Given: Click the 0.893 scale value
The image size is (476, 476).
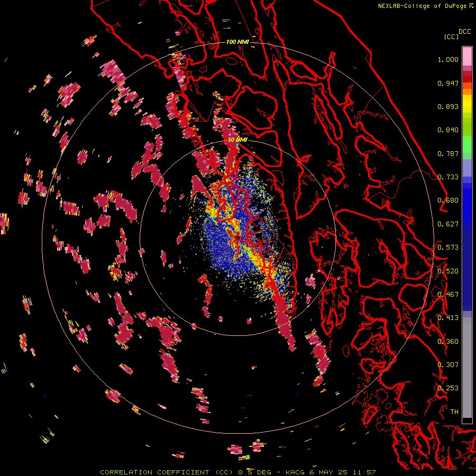Looking at the screenshot, I should pyautogui.click(x=448, y=106).
